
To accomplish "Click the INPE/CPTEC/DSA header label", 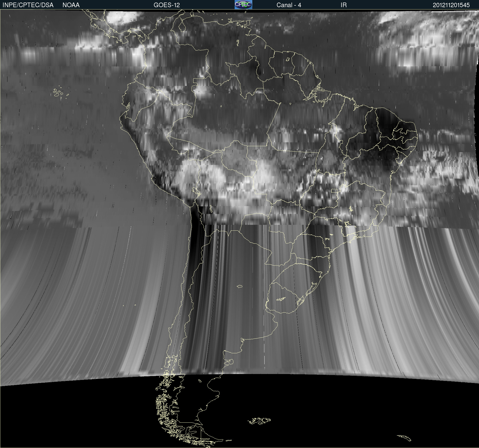I will pyautogui.click(x=28, y=5).
